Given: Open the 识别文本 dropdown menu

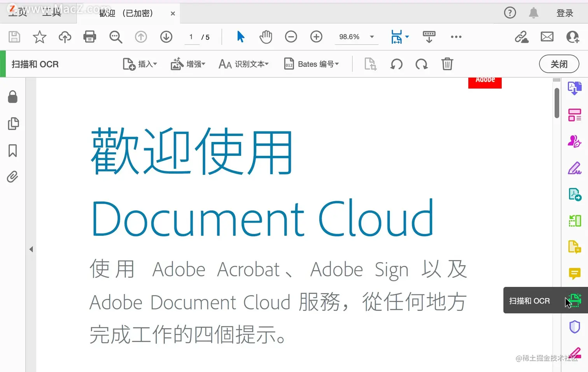Looking at the screenshot, I should pos(243,64).
